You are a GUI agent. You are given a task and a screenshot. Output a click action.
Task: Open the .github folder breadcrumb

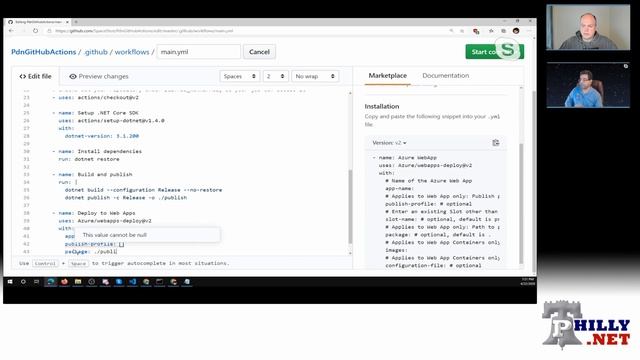(96, 52)
